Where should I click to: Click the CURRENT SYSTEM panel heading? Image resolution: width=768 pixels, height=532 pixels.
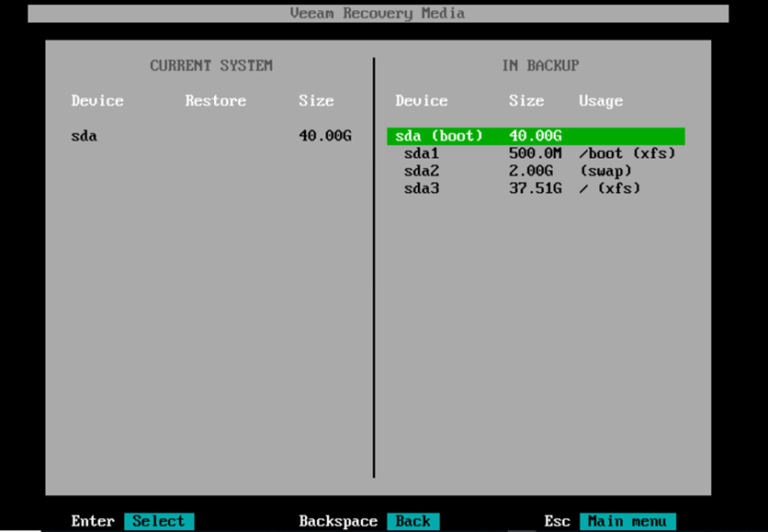[x=211, y=66]
